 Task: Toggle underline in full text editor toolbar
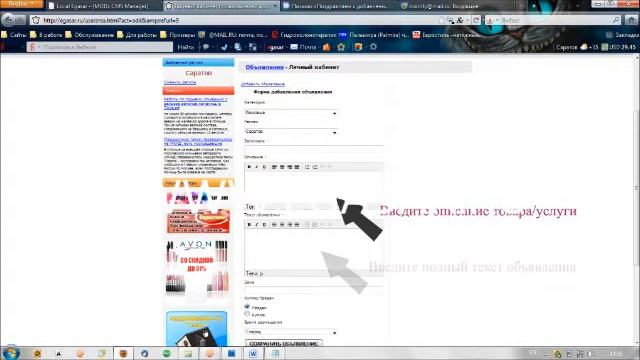pyautogui.click(x=264, y=224)
